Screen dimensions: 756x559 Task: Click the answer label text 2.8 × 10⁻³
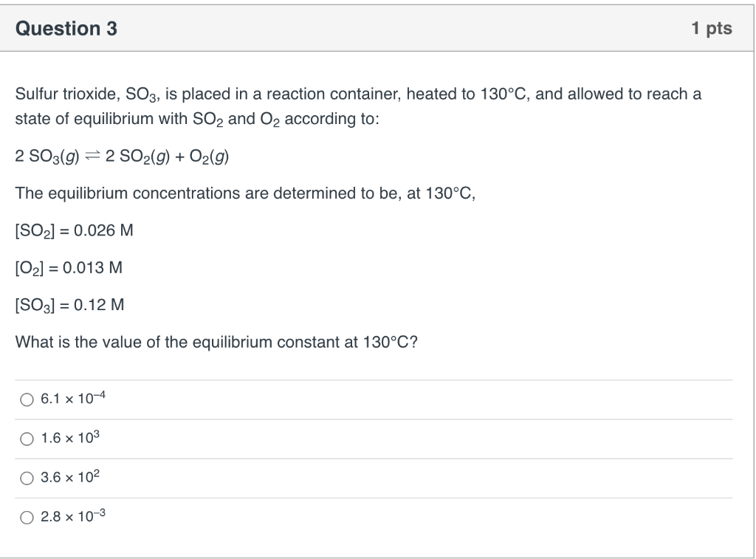click(x=73, y=516)
